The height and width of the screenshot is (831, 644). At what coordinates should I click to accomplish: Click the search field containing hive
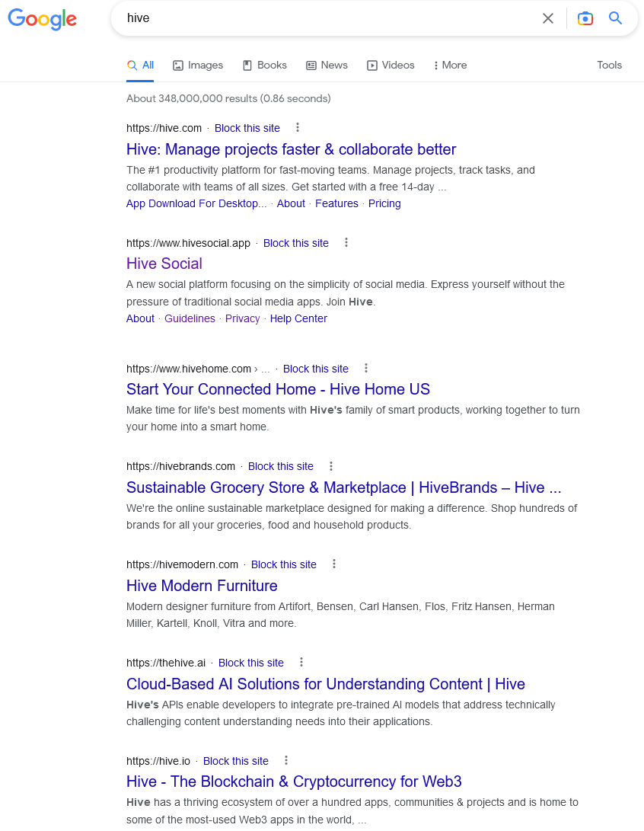(328, 18)
